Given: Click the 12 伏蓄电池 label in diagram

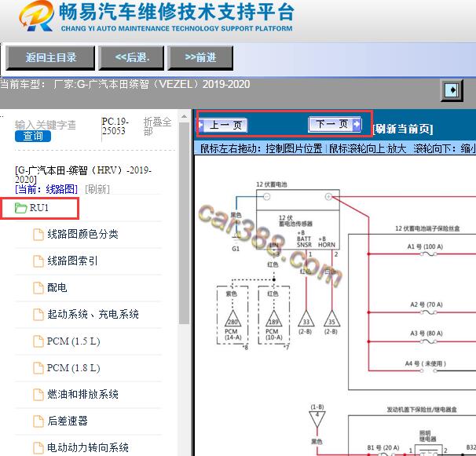Looking at the screenshot, I should (x=272, y=184).
